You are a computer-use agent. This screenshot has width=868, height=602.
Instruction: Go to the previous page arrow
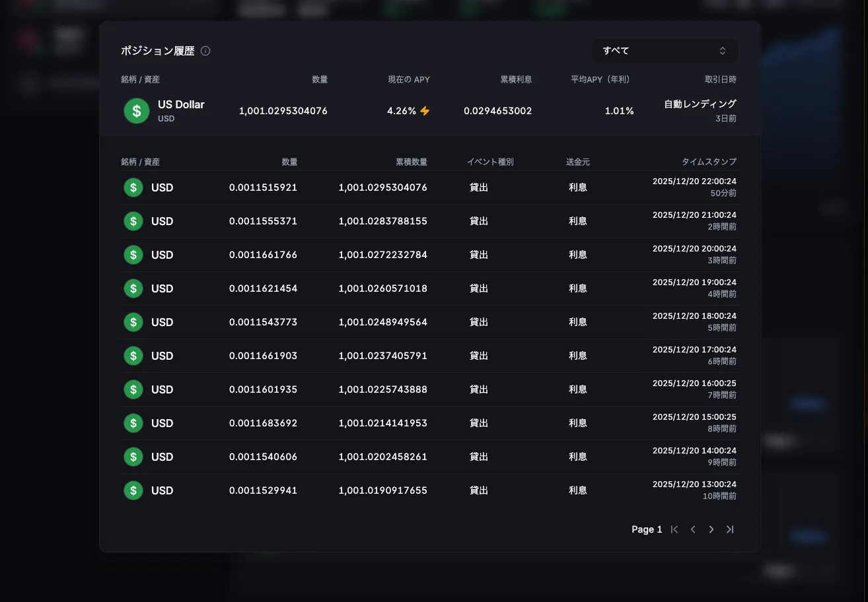click(693, 529)
